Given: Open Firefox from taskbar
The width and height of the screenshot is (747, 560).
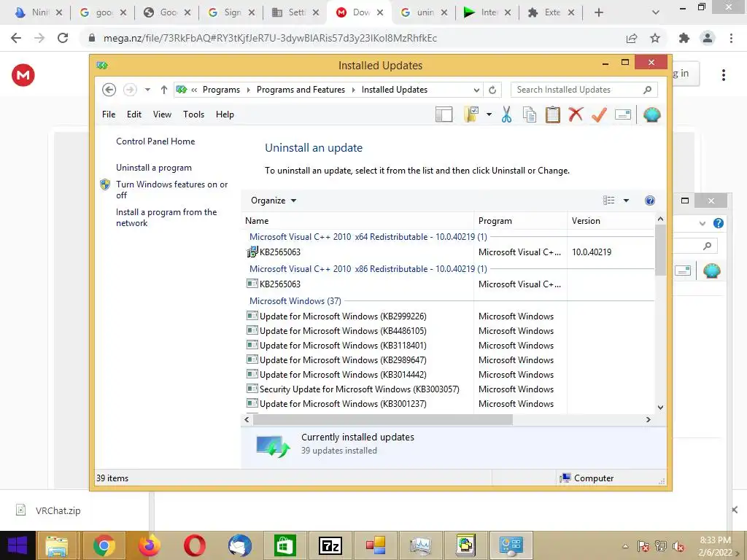Looking at the screenshot, I should coord(149,545).
